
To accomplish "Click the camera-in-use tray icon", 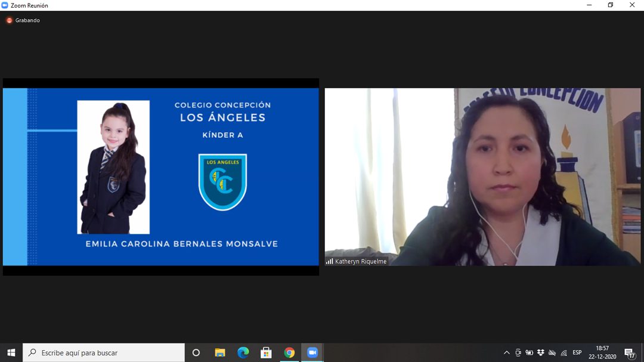I will (518, 352).
